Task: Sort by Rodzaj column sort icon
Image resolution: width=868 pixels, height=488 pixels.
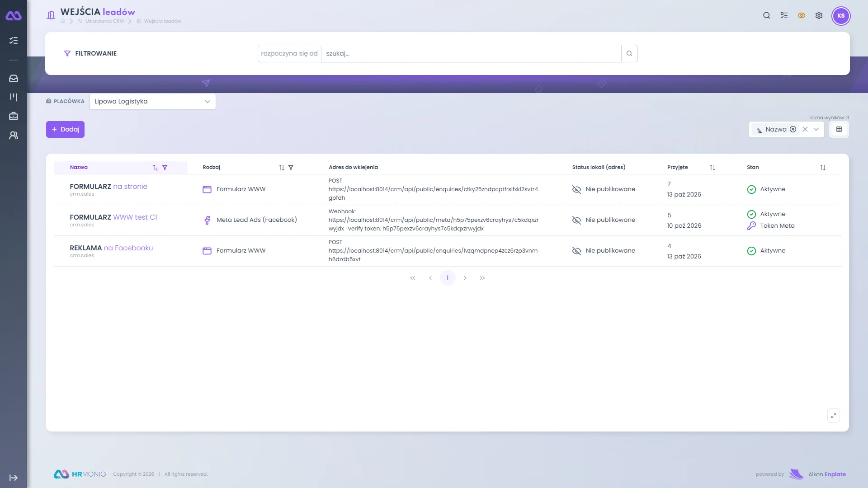Action: click(282, 168)
